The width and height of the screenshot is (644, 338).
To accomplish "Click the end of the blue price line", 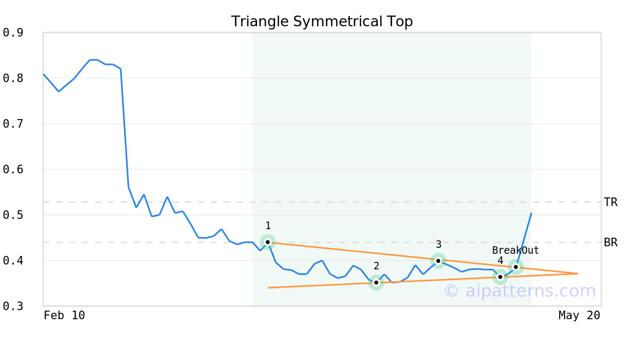I will pos(531,213).
